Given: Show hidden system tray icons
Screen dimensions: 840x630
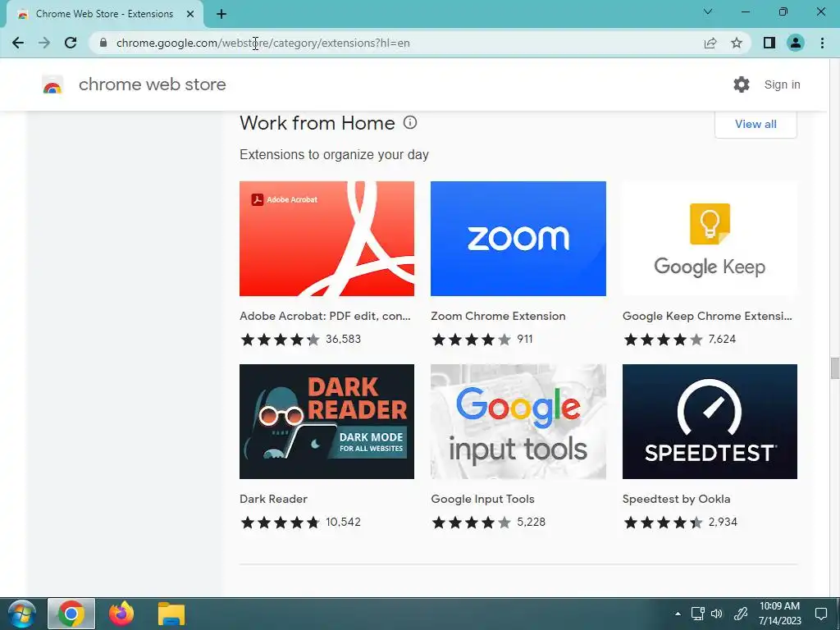Looking at the screenshot, I should 678,614.
